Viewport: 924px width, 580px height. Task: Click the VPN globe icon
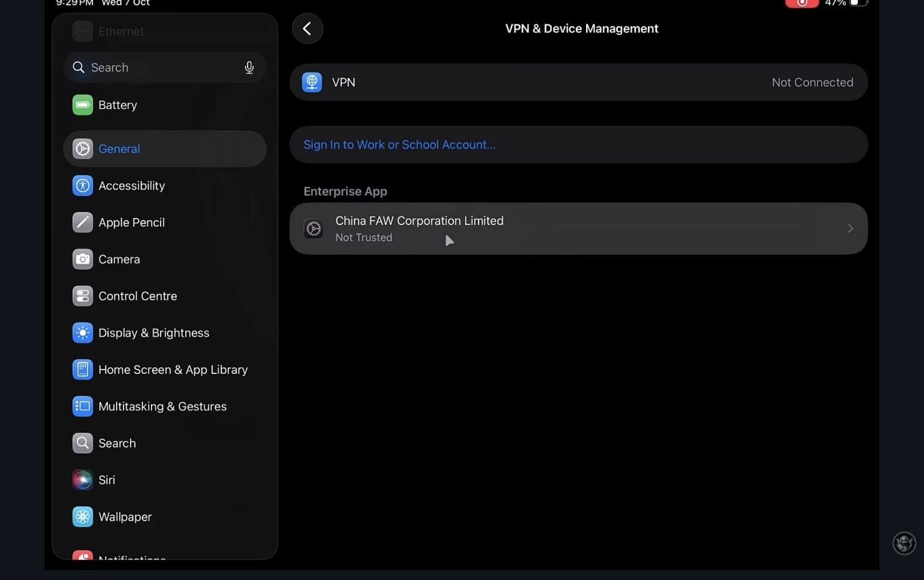coord(312,82)
